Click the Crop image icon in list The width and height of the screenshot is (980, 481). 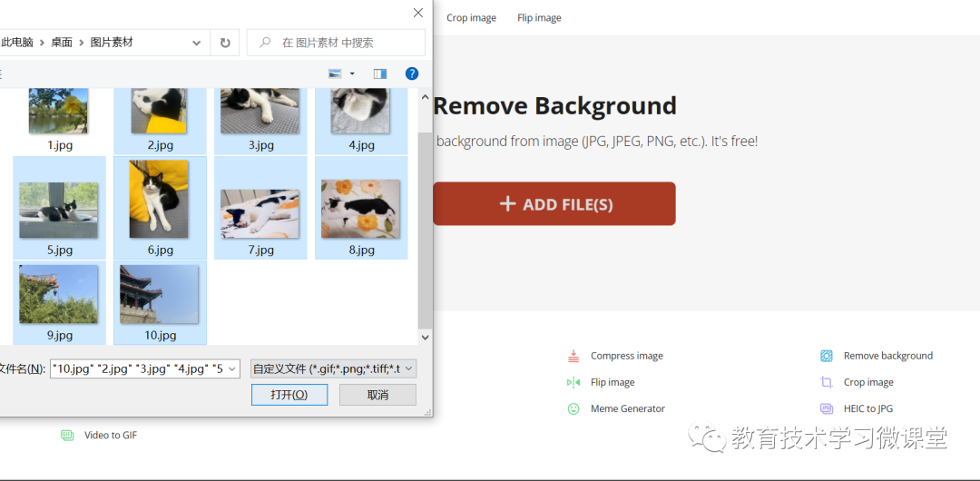[827, 382]
